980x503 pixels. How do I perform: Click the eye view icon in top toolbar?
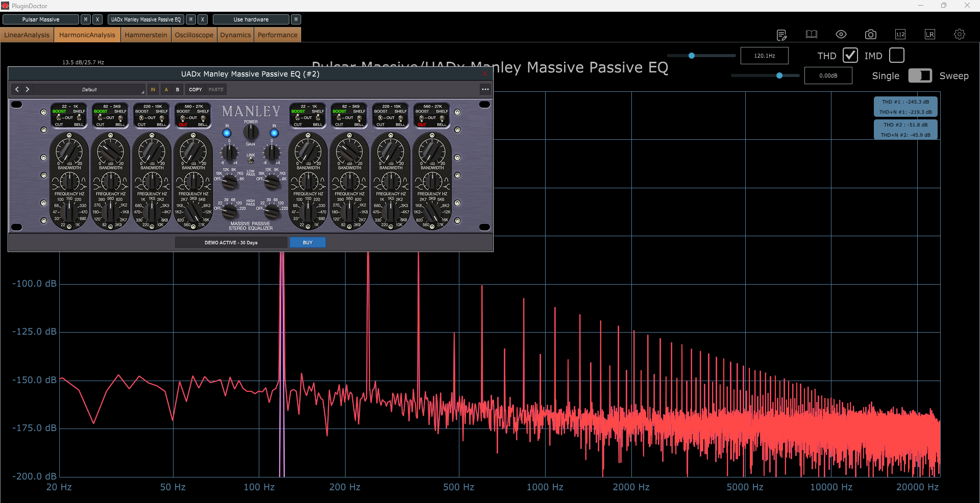click(x=841, y=34)
